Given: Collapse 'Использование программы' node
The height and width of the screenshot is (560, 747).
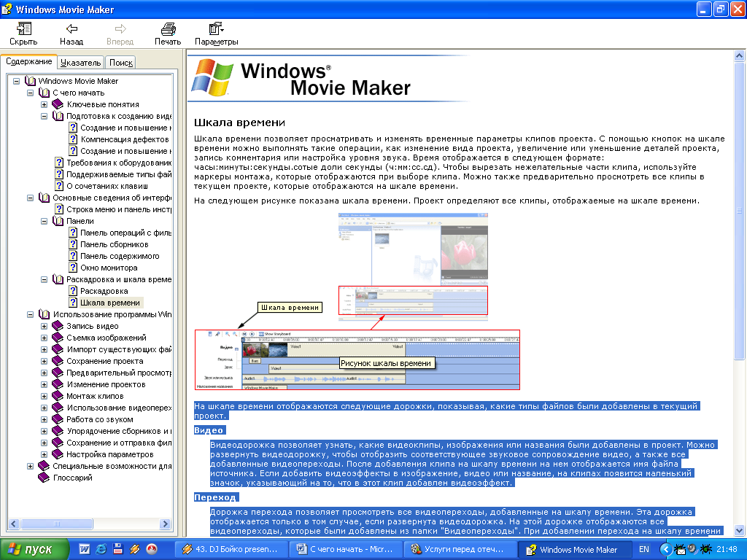Looking at the screenshot, I should point(30,314).
